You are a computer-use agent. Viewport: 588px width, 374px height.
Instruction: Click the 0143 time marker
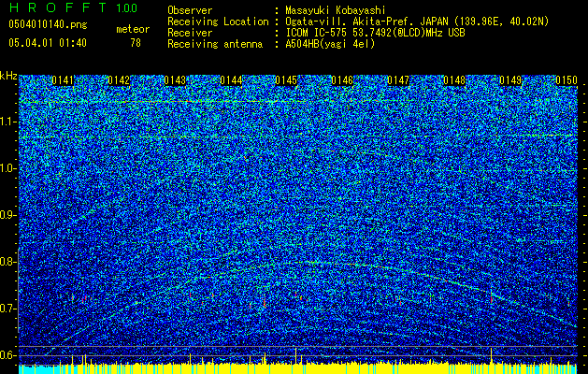175,80
